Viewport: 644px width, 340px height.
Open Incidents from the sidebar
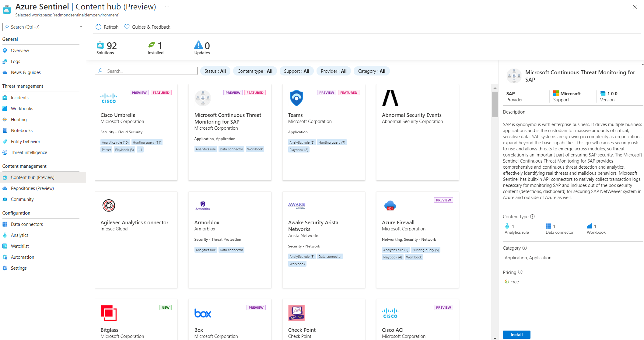(x=19, y=97)
